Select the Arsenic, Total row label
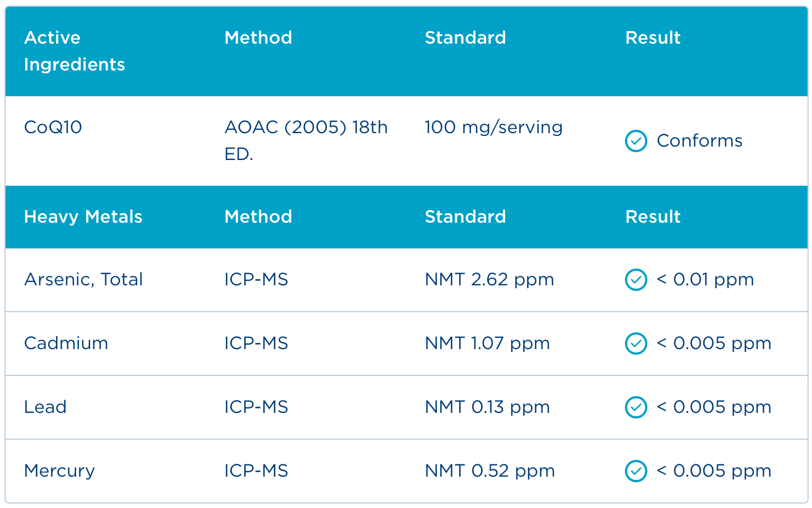The width and height of the screenshot is (812, 508). click(x=83, y=279)
